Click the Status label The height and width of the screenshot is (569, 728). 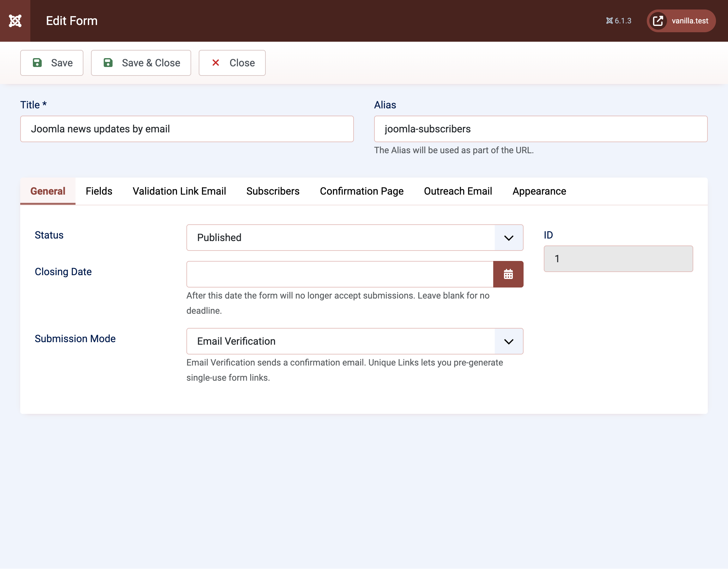point(49,235)
